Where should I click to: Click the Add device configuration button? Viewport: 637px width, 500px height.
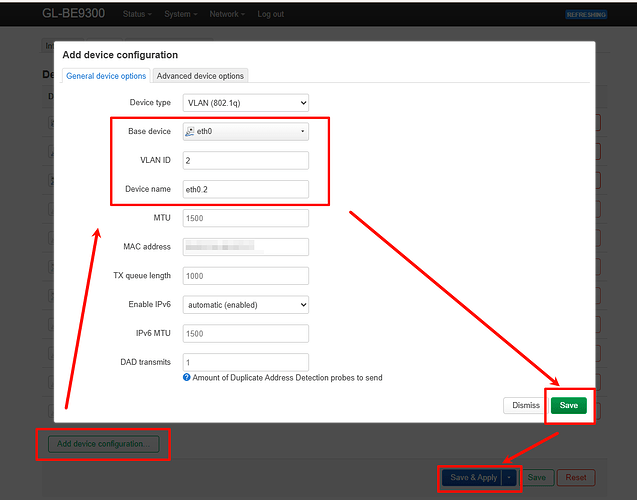[x=103, y=443]
